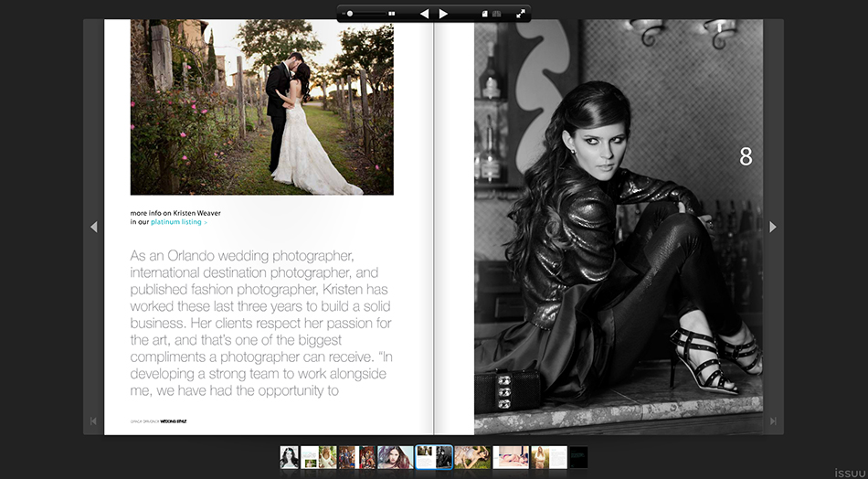This screenshot has height=479, width=868.
Task: Flip to previous page using left side arrow
Action: click(93, 227)
